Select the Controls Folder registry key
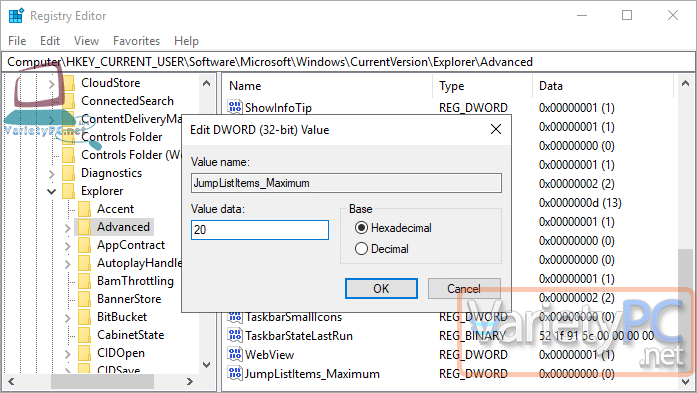Screen dimensions: 697x393 121,137
